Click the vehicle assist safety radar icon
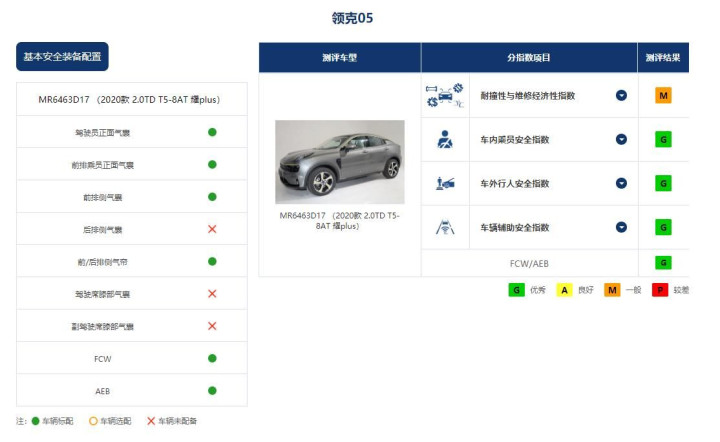 pyautogui.click(x=444, y=227)
